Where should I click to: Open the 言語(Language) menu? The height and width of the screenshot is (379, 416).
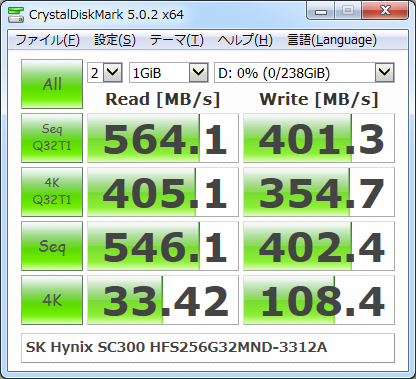tap(332, 40)
